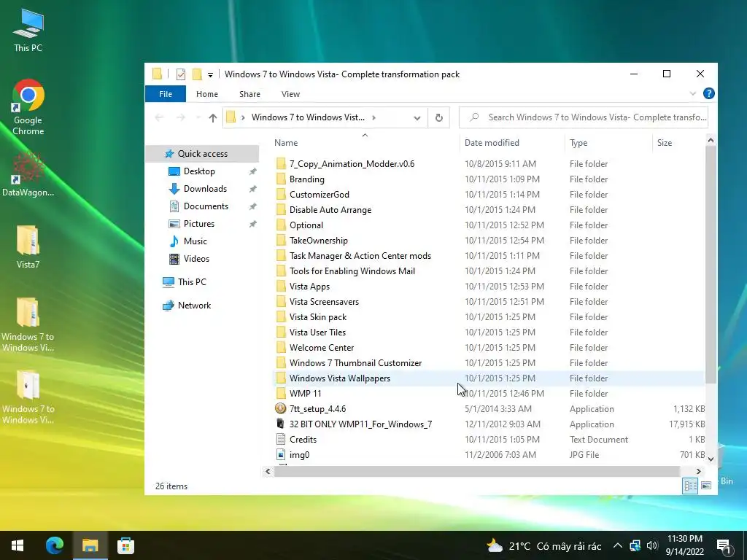Open Explorer Help icon
The image size is (747, 560).
[708, 93]
